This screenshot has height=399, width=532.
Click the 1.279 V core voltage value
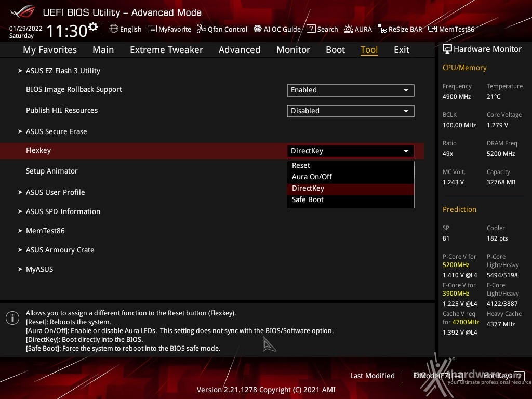pyautogui.click(x=497, y=125)
